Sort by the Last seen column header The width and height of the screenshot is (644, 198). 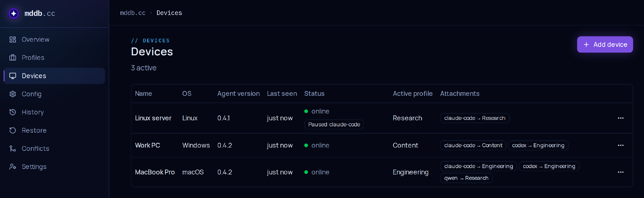click(282, 94)
